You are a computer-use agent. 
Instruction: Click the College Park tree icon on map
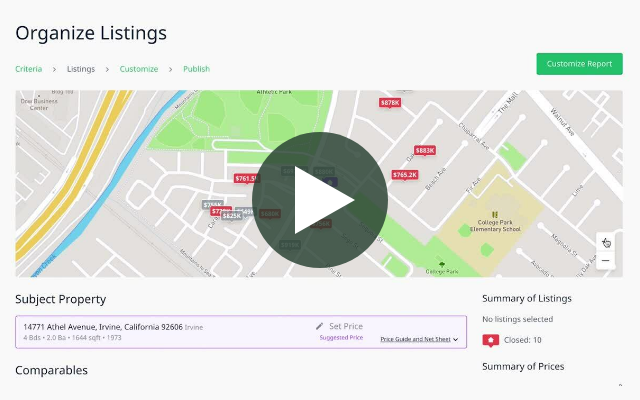pos(442,264)
